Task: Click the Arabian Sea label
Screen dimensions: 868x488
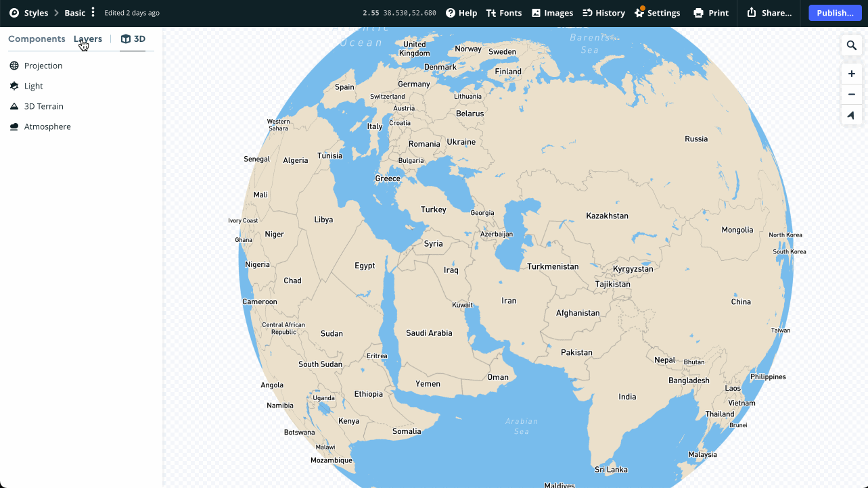Action: coord(522,426)
